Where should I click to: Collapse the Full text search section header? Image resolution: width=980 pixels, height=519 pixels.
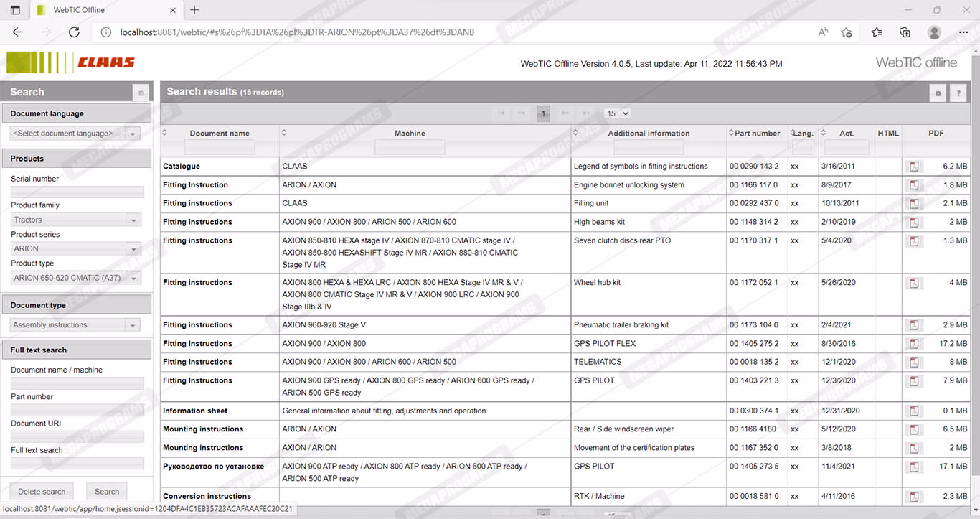coord(76,350)
